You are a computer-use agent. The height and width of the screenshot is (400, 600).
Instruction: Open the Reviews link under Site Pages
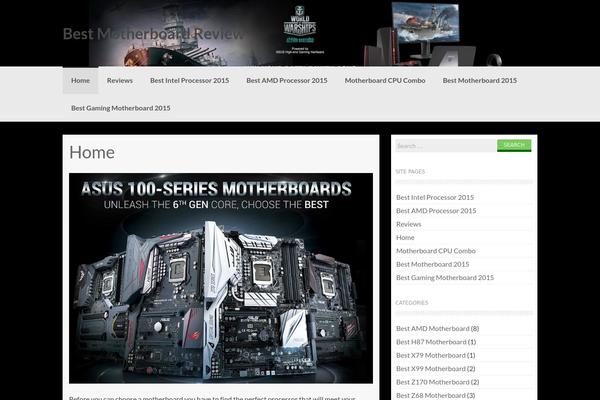[x=409, y=224]
